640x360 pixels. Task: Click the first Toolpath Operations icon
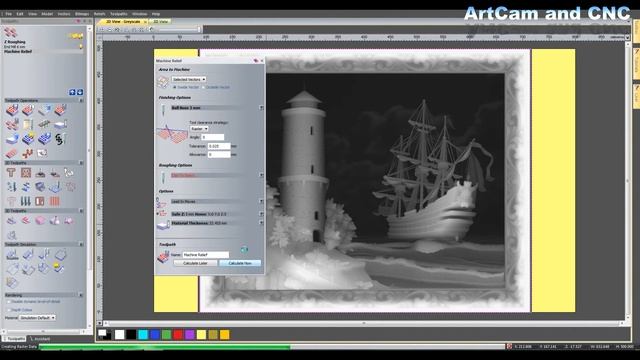tap(12, 110)
